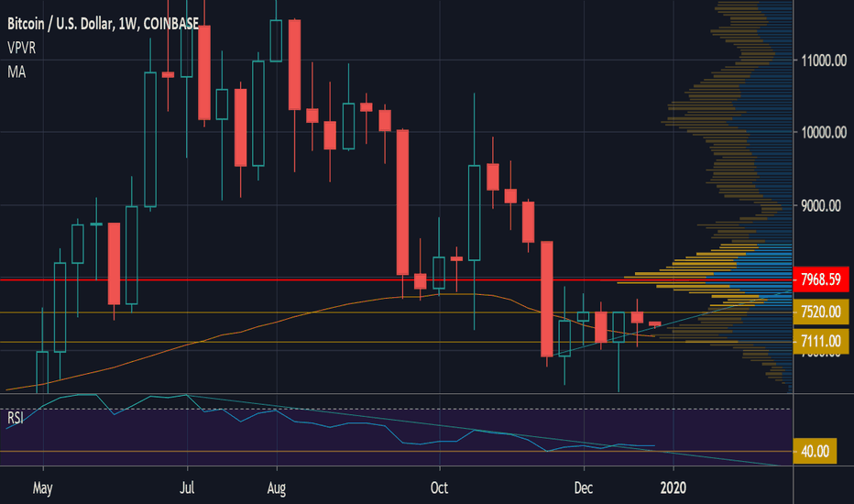Click the 2020 label on time axis
Screen dimensions: 854x504
(x=673, y=488)
